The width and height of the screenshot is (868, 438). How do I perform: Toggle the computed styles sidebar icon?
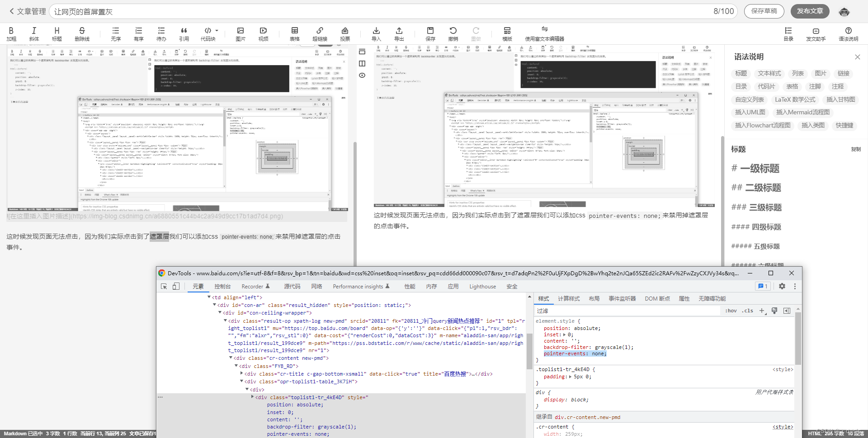tap(787, 311)
